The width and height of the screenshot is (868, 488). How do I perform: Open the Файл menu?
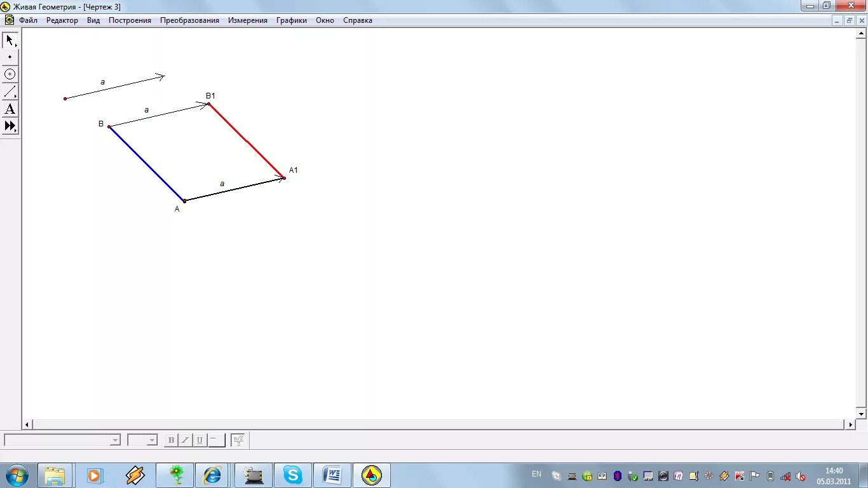click(x=28, y=20)
